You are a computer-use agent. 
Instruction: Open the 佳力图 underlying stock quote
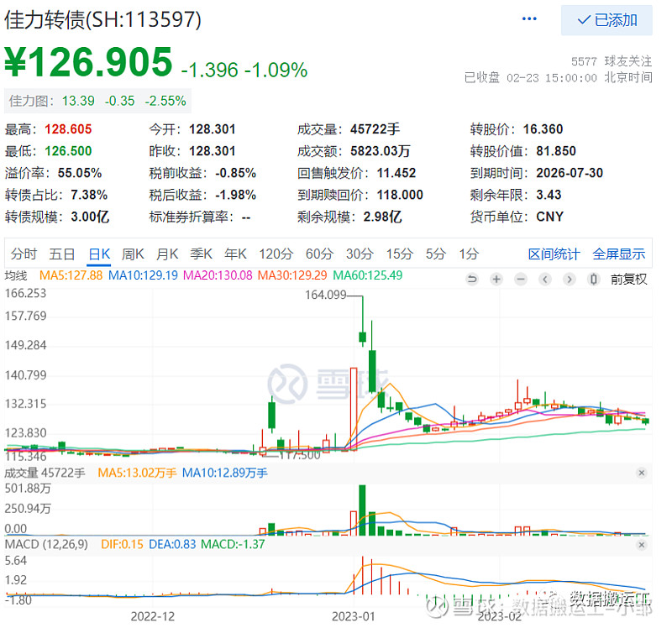point(97,101)
